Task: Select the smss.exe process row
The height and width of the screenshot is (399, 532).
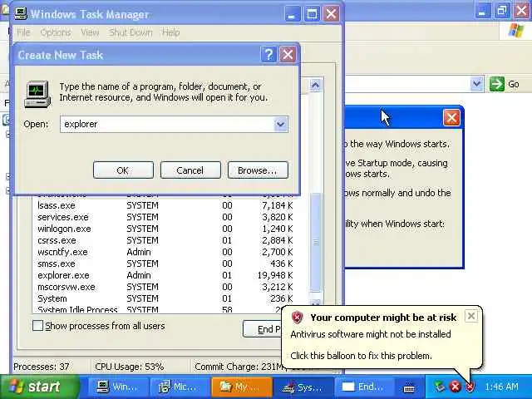Action: [165, 264]
